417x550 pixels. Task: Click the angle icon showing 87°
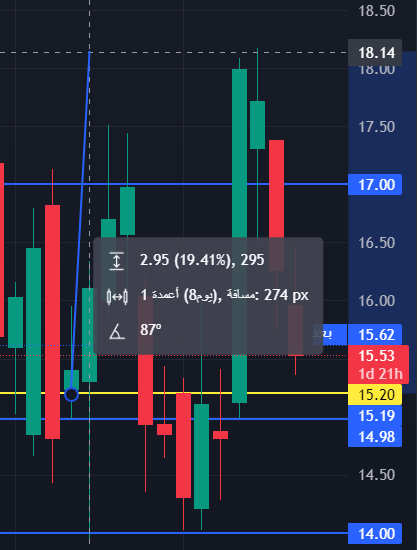pos(117,331)
